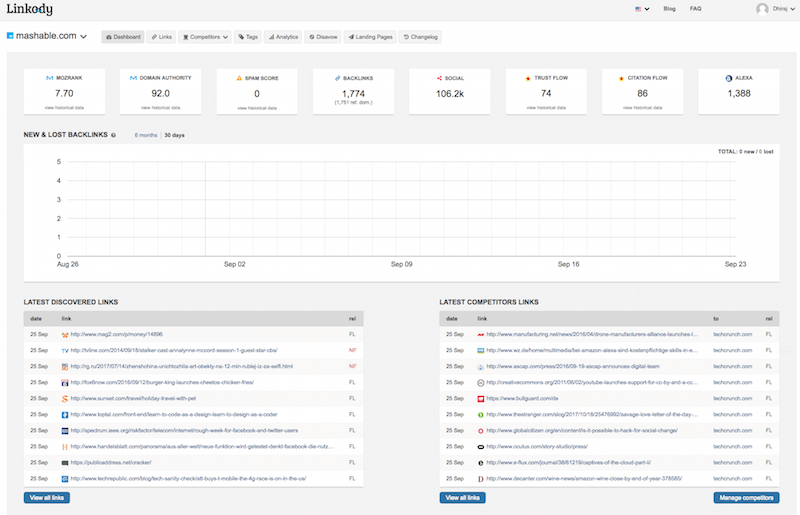Open the bullguard.com competitor link
The image size is (800, 515).
tap(522, 398)
